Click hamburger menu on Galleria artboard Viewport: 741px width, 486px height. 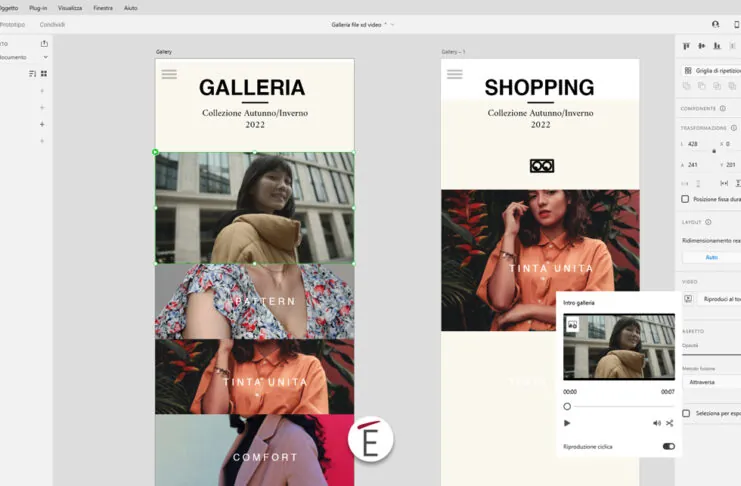[x=169, y=74]
